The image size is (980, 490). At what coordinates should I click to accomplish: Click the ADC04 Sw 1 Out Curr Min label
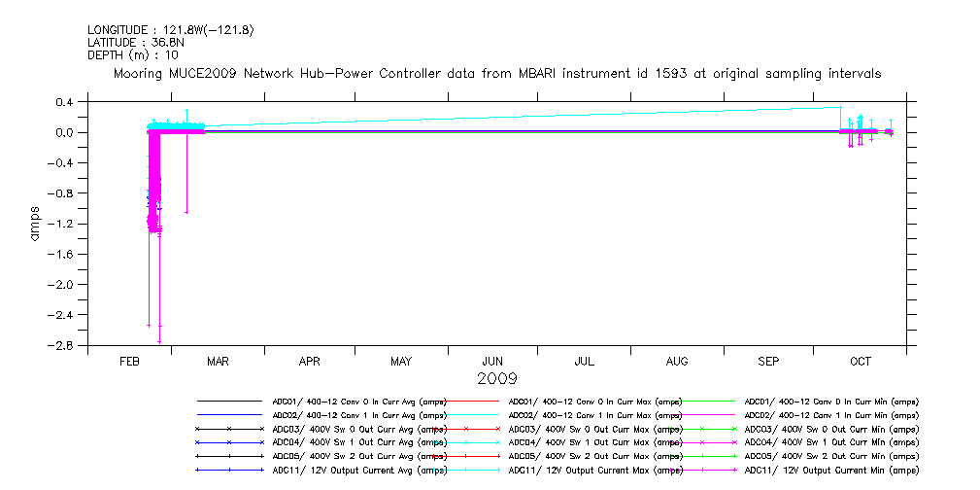tap(831, 442)
